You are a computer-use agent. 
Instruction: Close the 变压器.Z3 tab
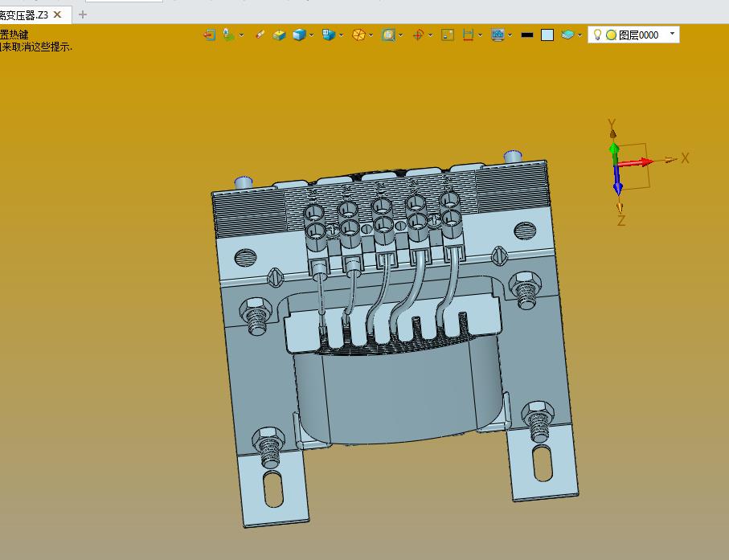(x=58, y=15)
